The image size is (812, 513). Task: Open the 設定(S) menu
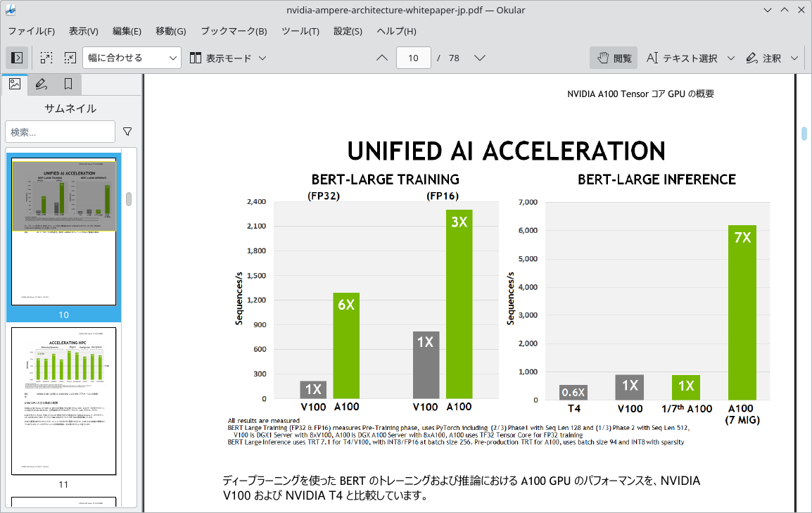click(x=348, y=31)
